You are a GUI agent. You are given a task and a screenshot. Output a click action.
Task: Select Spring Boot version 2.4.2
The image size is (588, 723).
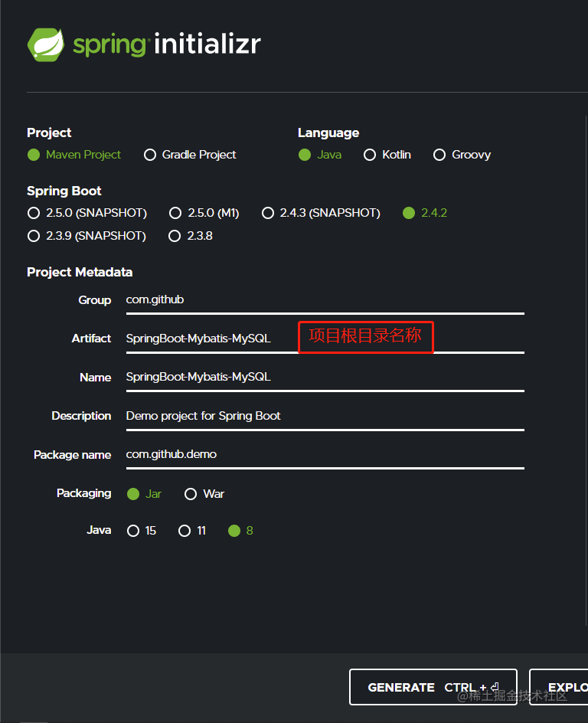point(425,213)
